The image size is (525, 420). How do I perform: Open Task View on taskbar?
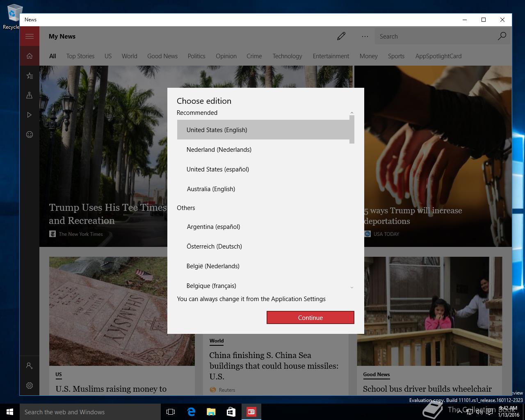171,412
